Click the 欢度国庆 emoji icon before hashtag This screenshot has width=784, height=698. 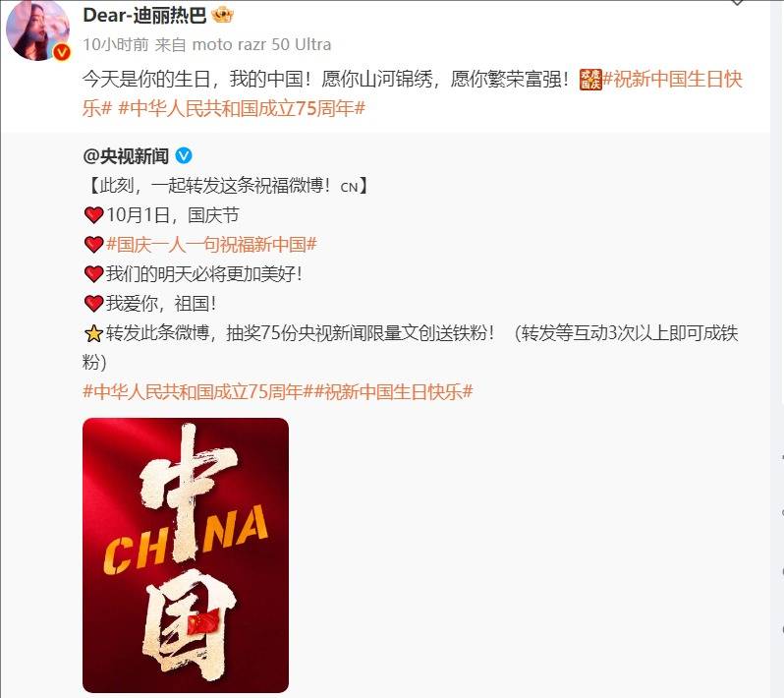coord(590,80)
